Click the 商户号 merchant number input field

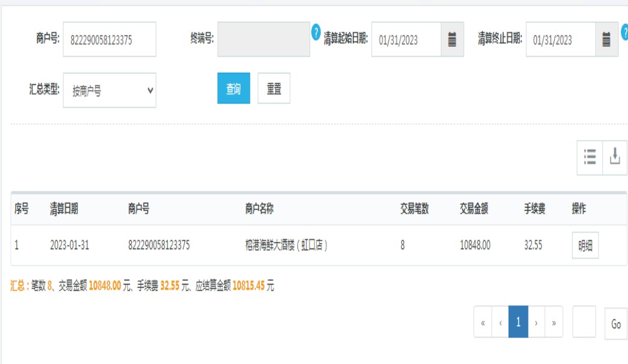click(x=110, y=40)
